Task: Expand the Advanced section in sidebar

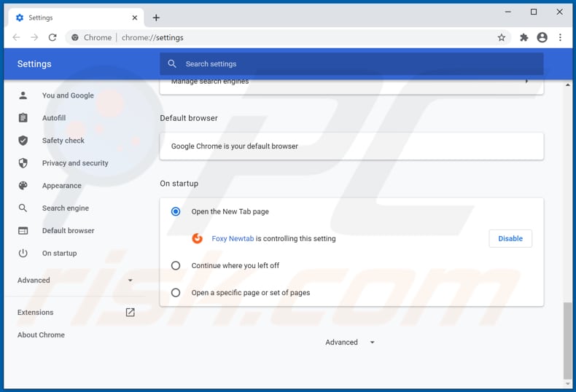Action: (x=75, y=280)
